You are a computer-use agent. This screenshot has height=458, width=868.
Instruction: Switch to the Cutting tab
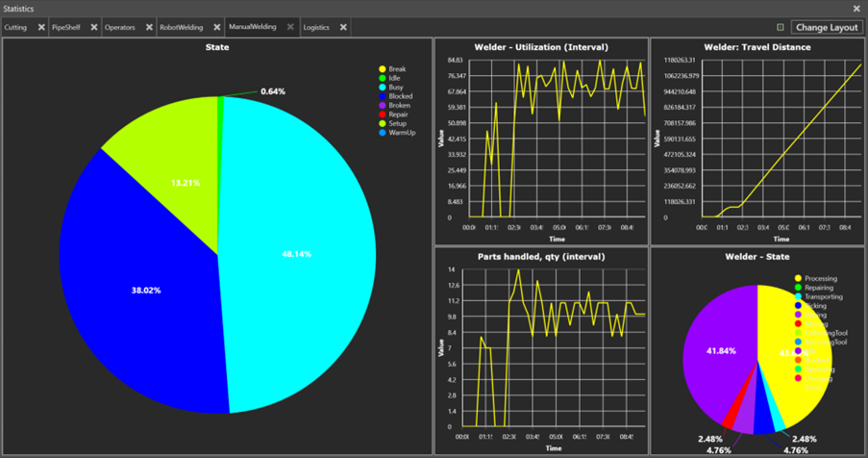[x=16, y=28]
